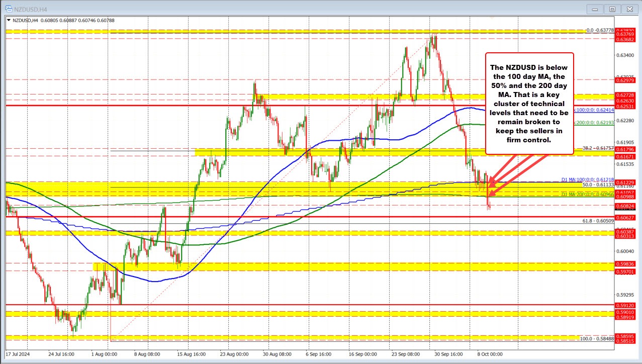Click the 0.60824 price label
The width and height of the screenshot is (642, 364).
625,206
